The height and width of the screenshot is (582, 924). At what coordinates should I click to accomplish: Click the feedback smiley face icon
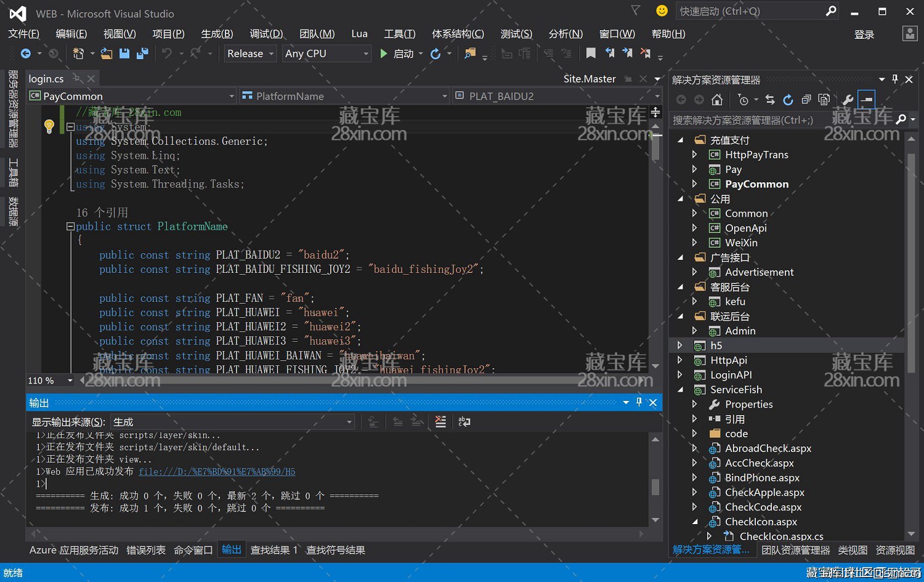click(662, 11)
